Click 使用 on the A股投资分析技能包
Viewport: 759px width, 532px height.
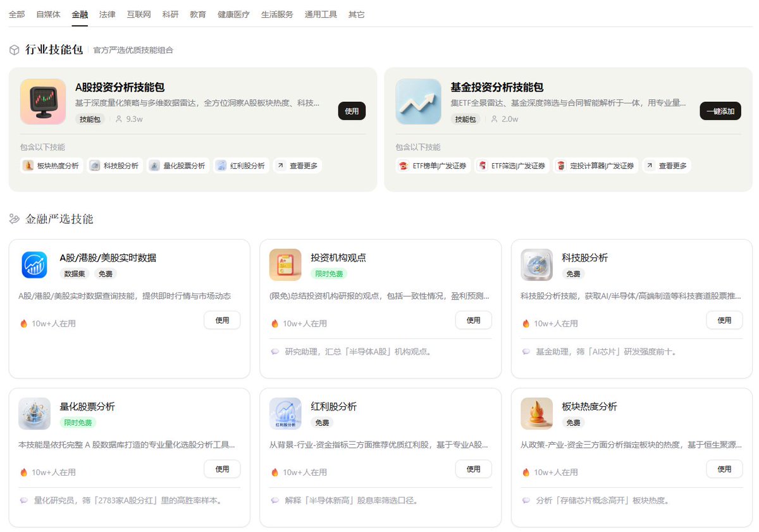[x=352, y=111]
